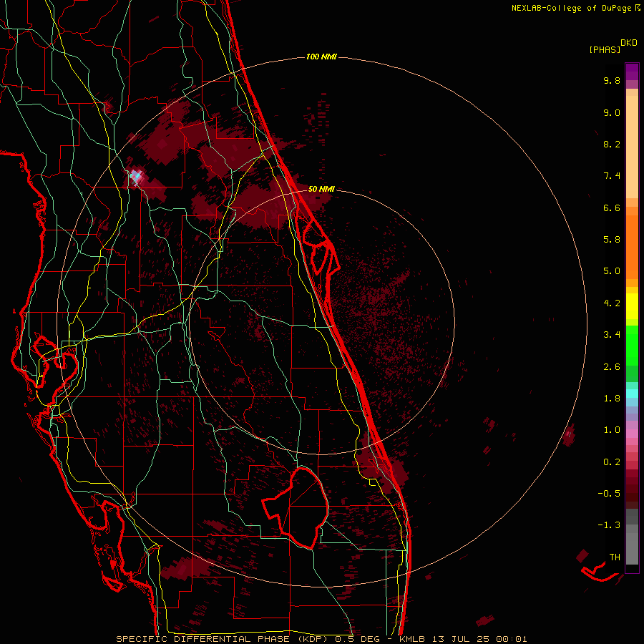This screenshot has height=644, width=644.
Task: Click the KMLB 13 JUL 25 00:01 timestamp
Action: click(x=463, y=639)
